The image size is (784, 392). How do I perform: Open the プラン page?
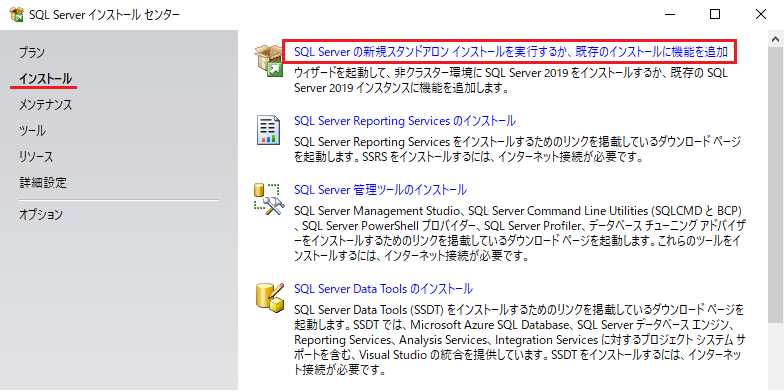[x=32, y=52]
